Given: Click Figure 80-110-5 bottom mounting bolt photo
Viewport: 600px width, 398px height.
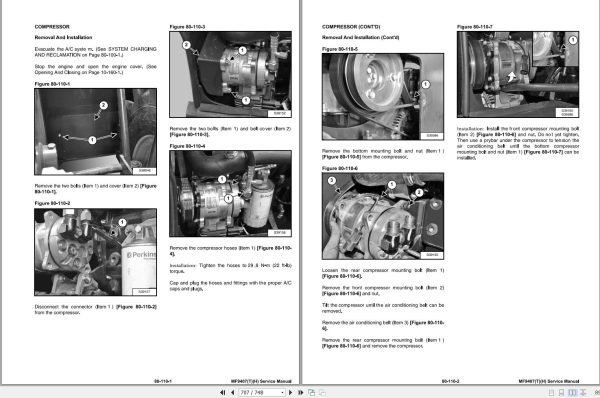Looking at the screenshot, I should [383, 96].
